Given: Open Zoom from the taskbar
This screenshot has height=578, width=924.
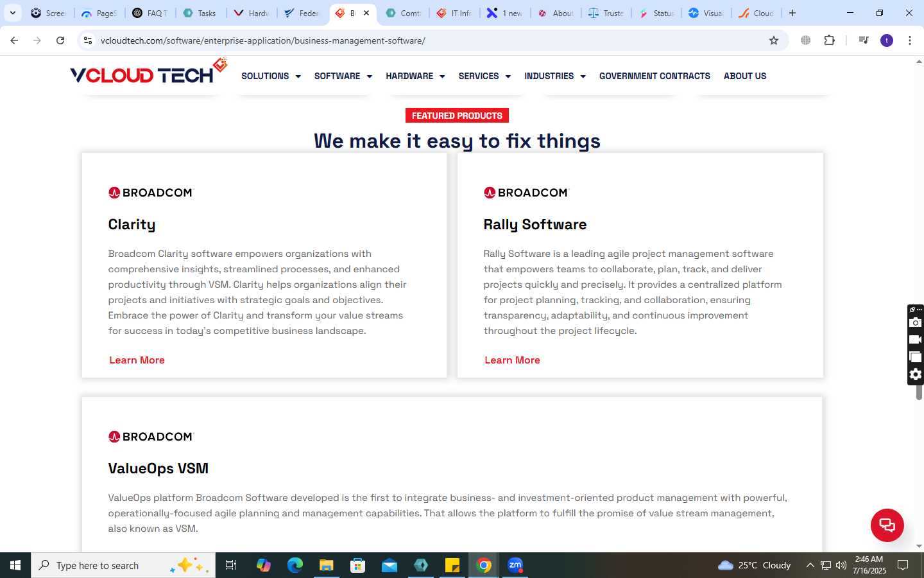Looking at the screenshot, I should [x=515, y=565].
